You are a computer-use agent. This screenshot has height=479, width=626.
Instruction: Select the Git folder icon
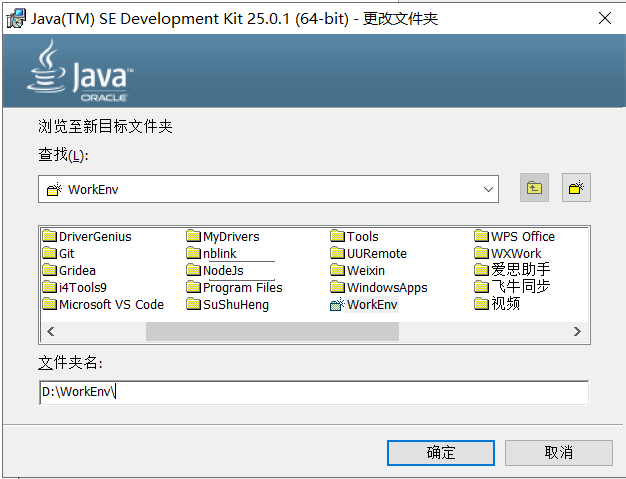point(50,254)
